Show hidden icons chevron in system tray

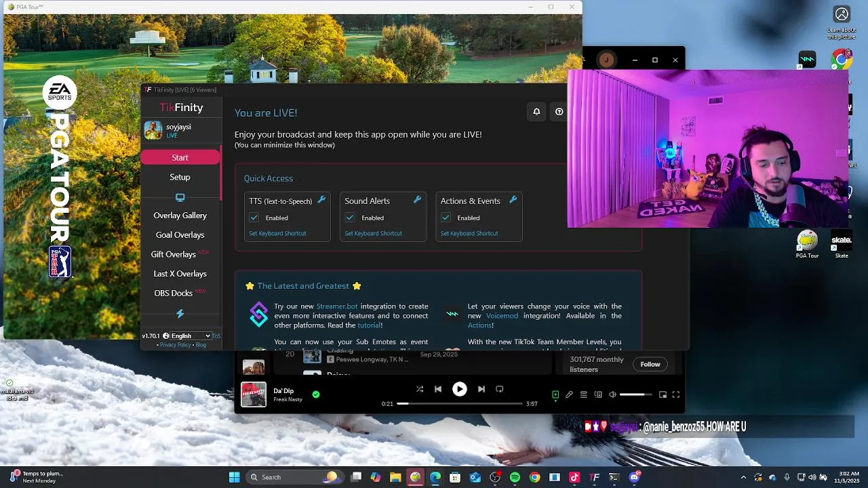click(743, 477)
